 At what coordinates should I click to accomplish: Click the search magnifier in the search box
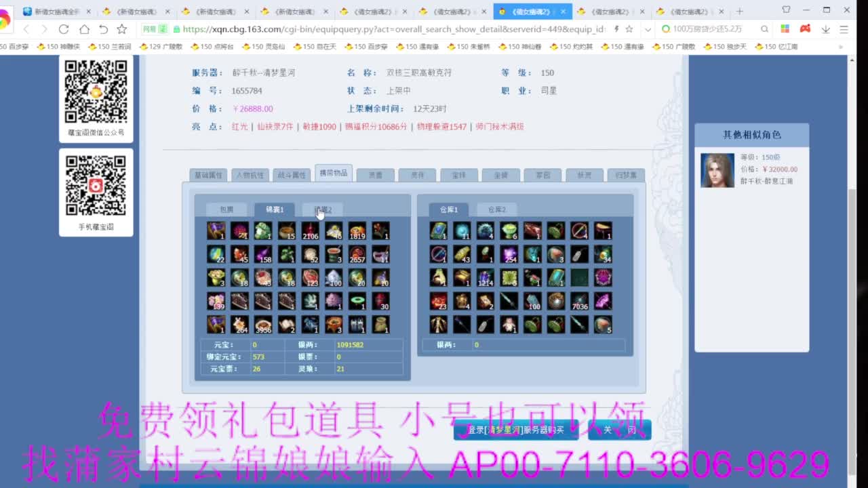(764, 30)
